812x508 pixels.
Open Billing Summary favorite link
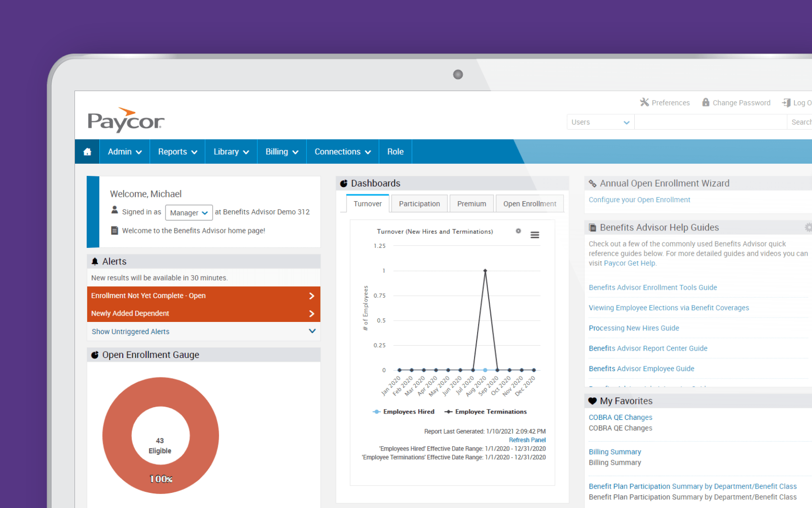[x=615, y=452]
